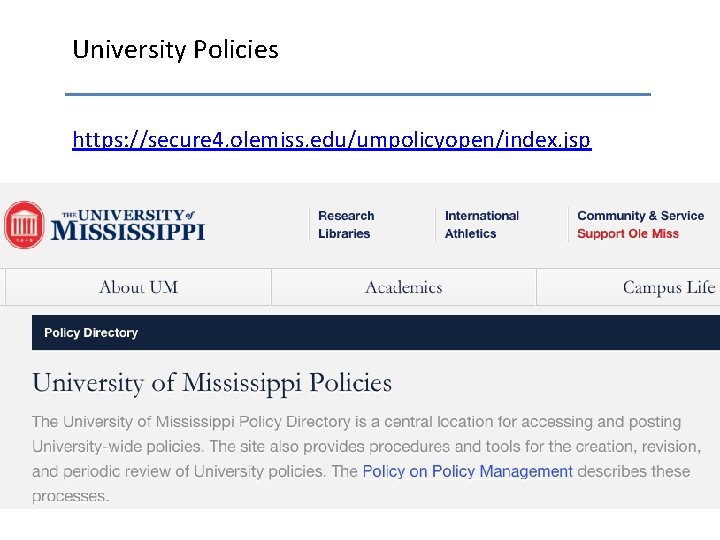
Task: Click the red Support Ole Miss link
Action: pyautogui.click(x=627, y=234)
